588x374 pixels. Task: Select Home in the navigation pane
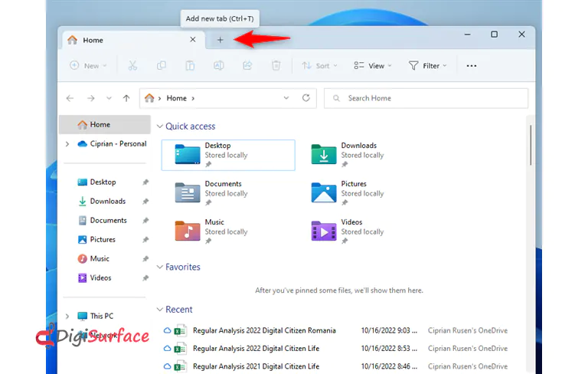tap(105, 125)
